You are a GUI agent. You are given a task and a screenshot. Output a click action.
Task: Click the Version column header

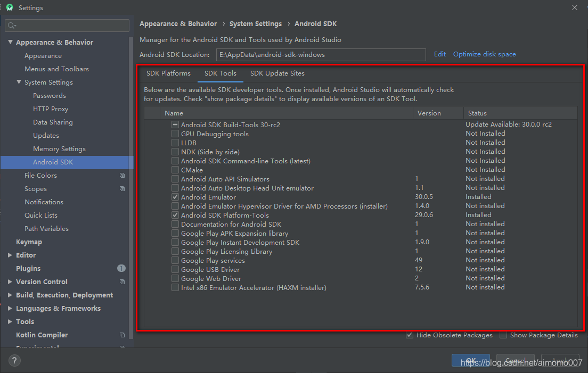tap(438, 113)
